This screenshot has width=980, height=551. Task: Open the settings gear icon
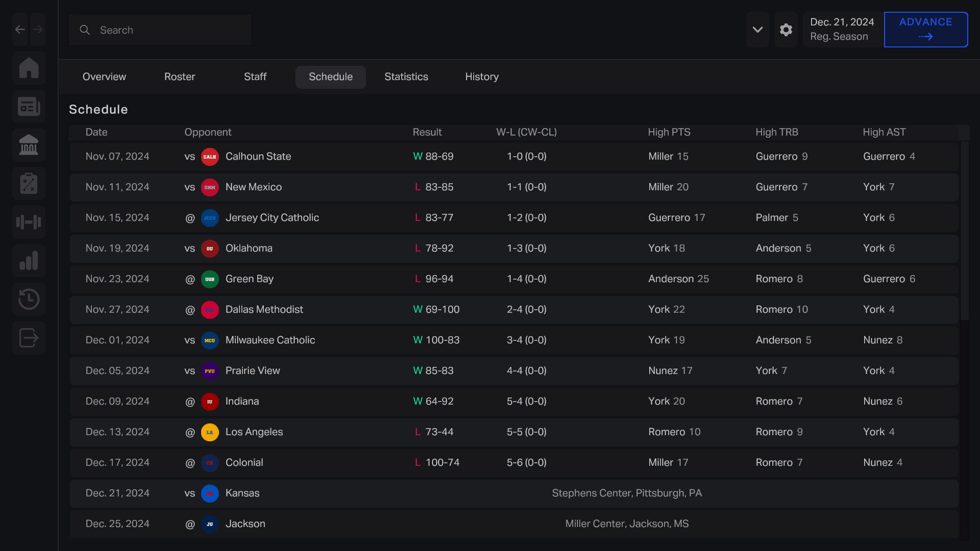[x=786, y=30]
